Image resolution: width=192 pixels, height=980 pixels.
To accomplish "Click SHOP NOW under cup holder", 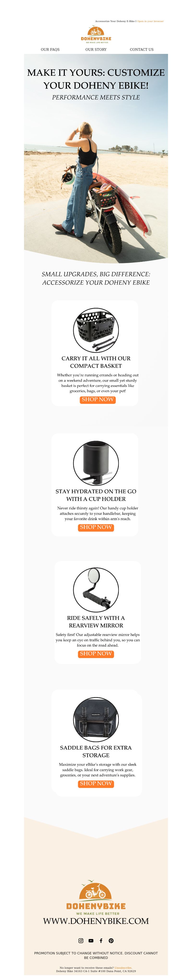I will click(x=96, y=527).
